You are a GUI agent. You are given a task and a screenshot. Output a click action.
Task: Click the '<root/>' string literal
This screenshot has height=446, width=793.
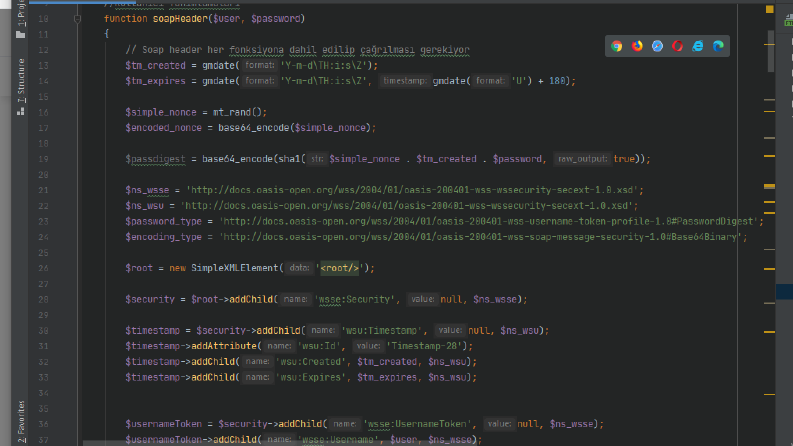339,268
